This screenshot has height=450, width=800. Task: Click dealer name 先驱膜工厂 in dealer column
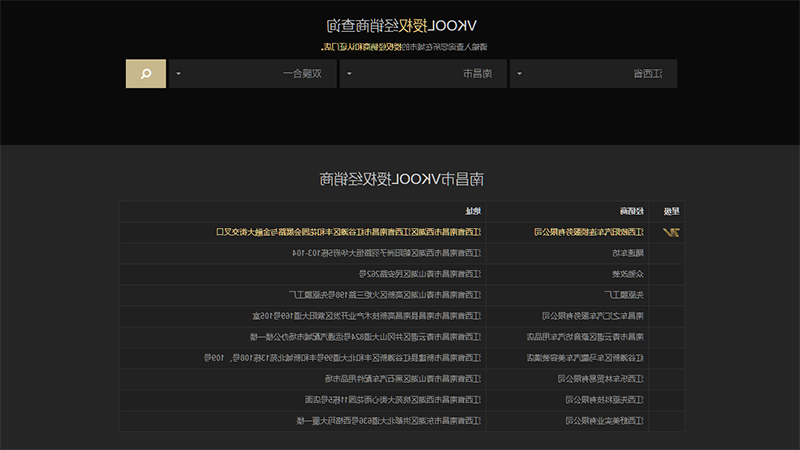(624, 295)
